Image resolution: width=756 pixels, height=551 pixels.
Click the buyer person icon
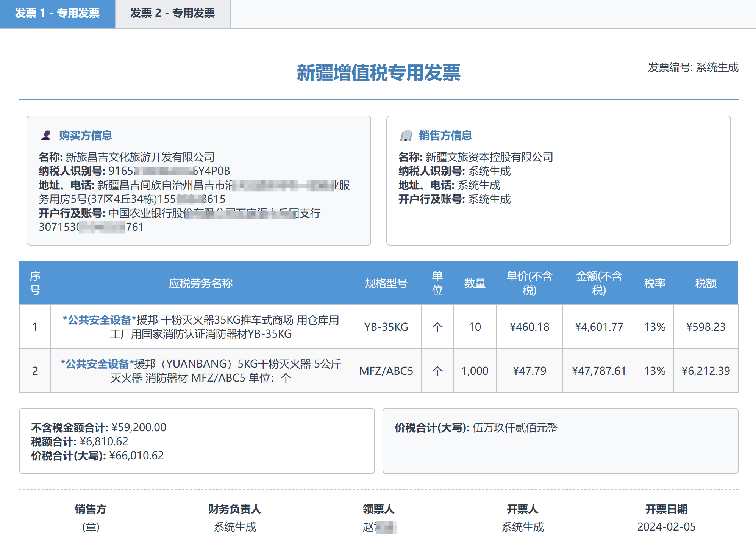(46, 135)
